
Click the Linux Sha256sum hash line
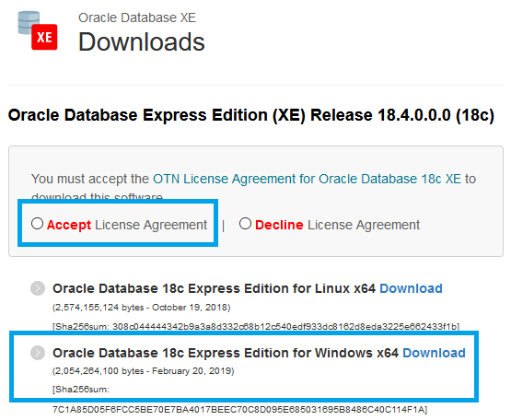click(x=256, y=326)
